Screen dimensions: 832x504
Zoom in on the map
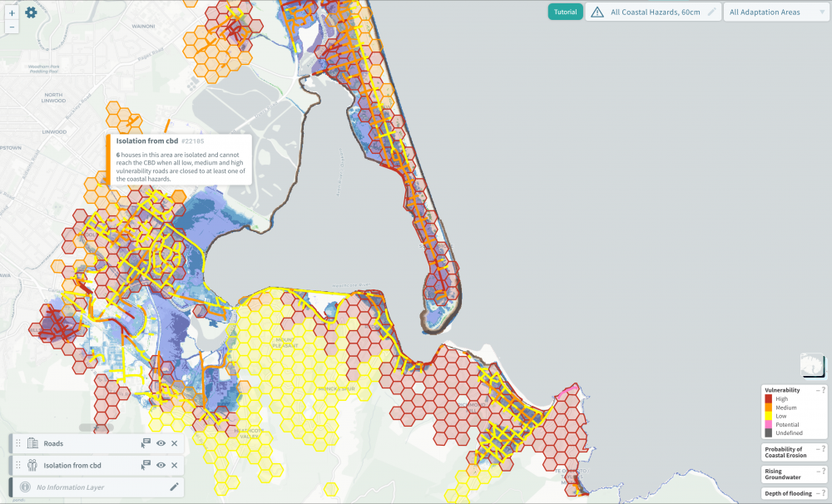(x=12, y=13)
